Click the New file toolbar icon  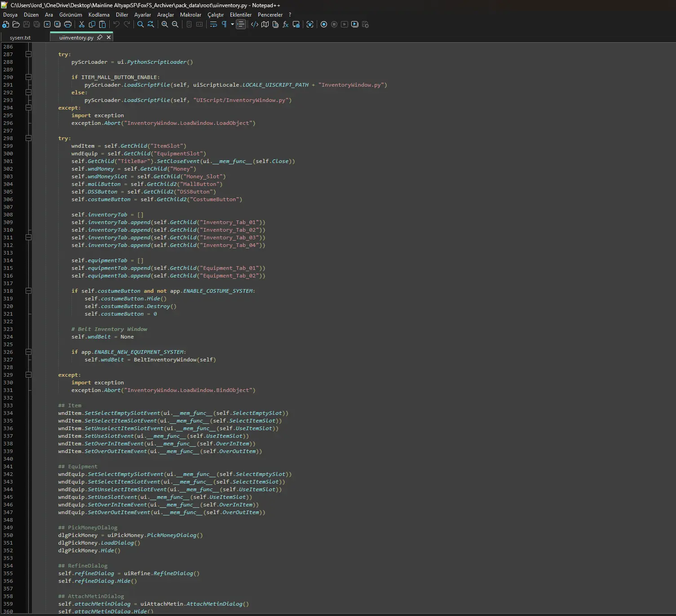tap(6, 24)
